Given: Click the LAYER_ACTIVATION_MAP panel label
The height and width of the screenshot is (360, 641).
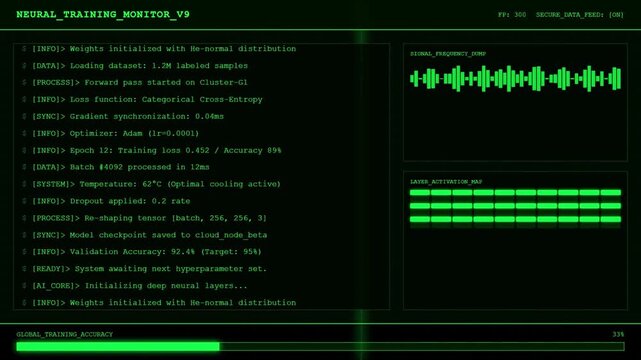Looking at the screenshot, I should tap(446, 182).
